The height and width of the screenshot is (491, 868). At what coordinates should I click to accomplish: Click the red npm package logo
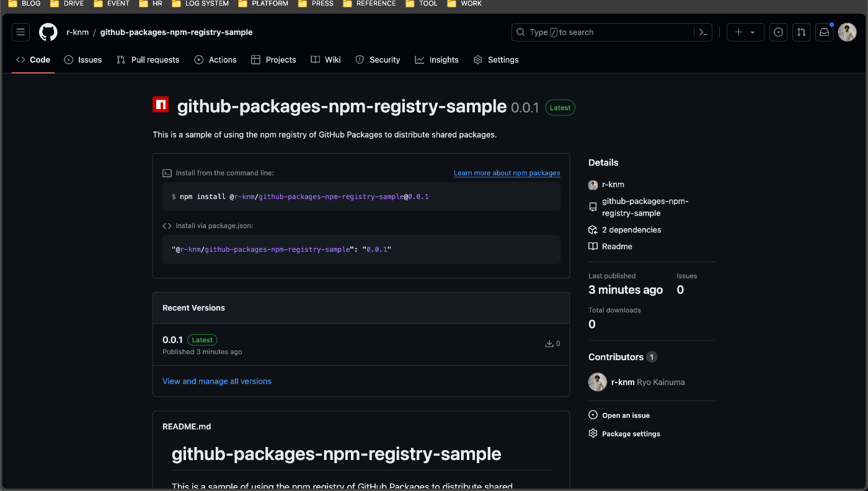tap(161, 105)
